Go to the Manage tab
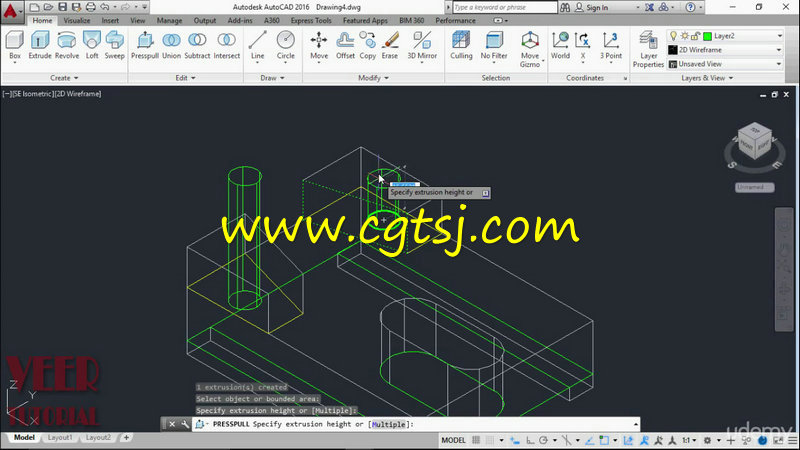 click(169, 20)
